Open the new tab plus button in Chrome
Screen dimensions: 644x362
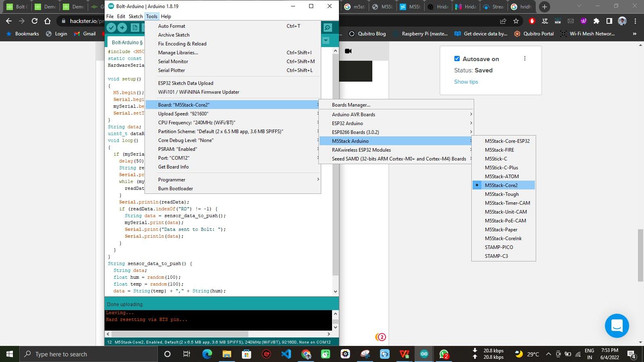pos(544,6)
